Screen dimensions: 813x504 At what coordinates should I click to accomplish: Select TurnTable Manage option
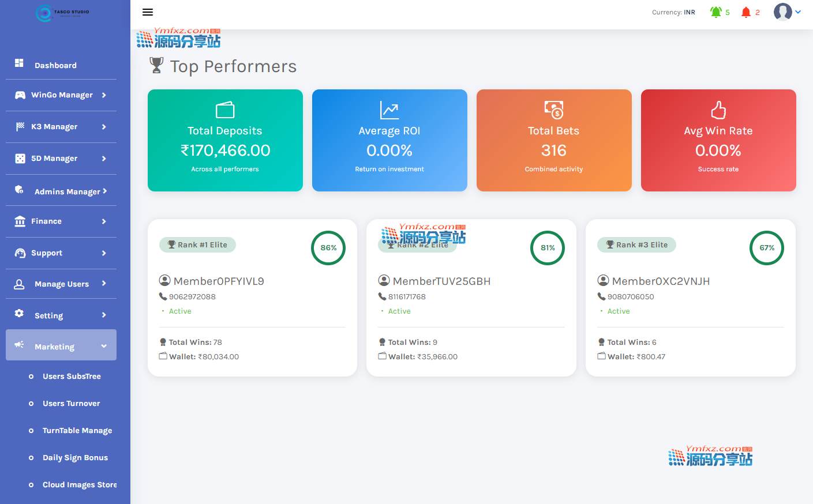tap(77, 431)
